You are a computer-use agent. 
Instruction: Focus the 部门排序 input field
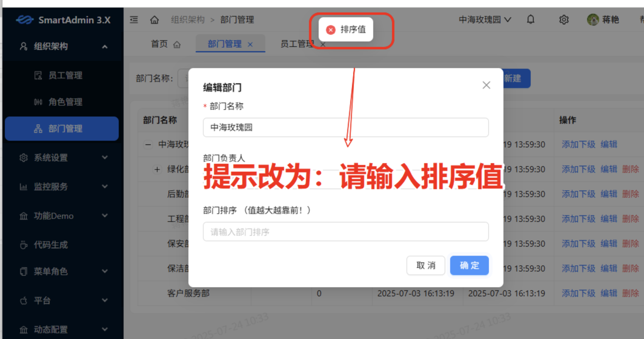[x=345, y=232]
